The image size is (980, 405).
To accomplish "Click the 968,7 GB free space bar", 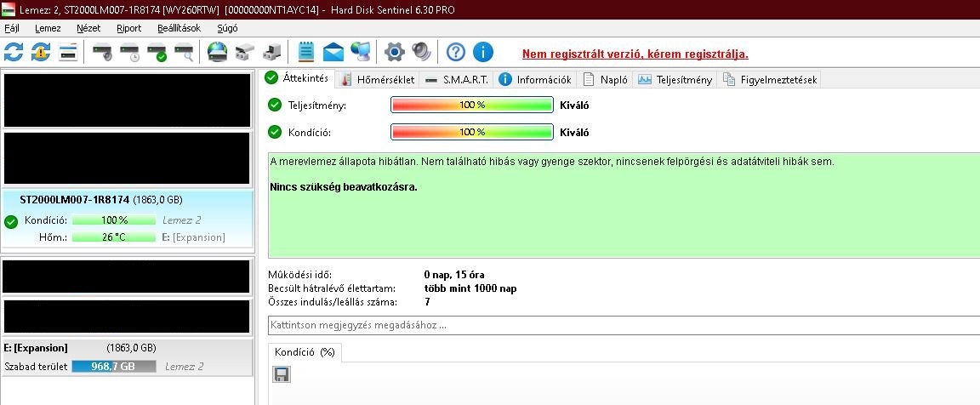I will pos(114,366).
